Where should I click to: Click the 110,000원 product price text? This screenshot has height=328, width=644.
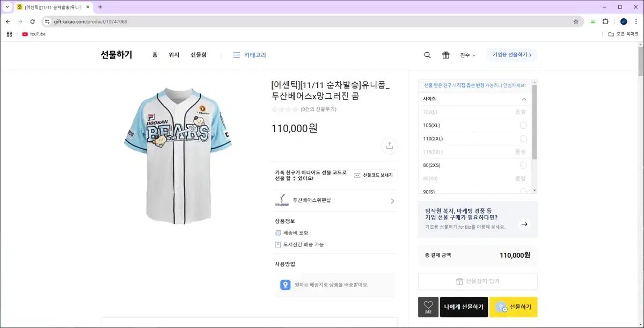295,128
